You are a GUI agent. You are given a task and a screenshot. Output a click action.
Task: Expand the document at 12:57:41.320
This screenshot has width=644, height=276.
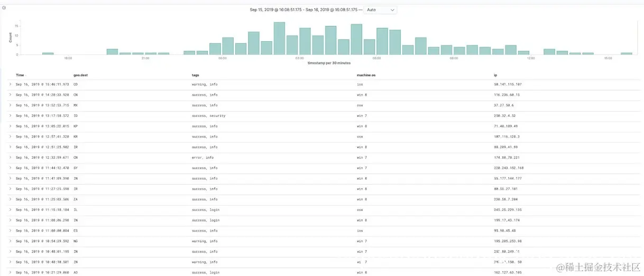[10, 136]
